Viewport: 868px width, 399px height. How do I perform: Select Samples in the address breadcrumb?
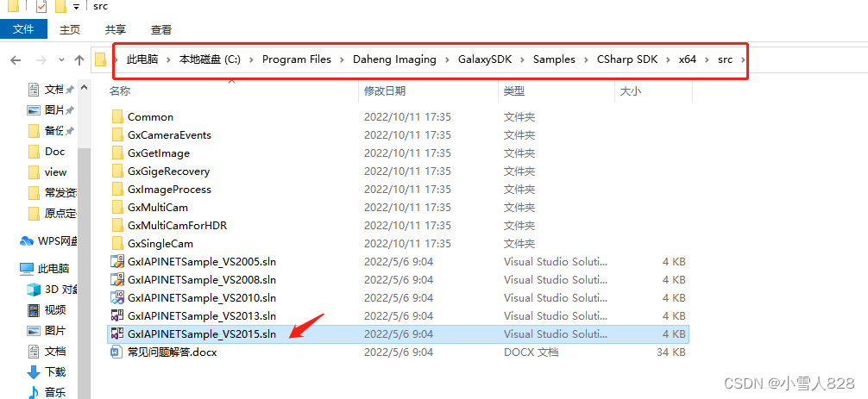(554, 59)
